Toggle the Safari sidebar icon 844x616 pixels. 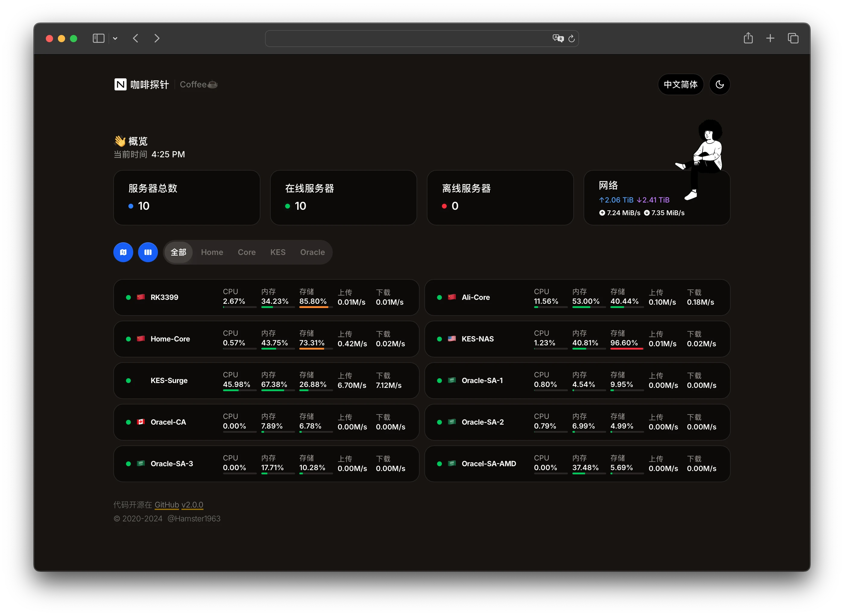pyautogui.click(x=99, y=38)
